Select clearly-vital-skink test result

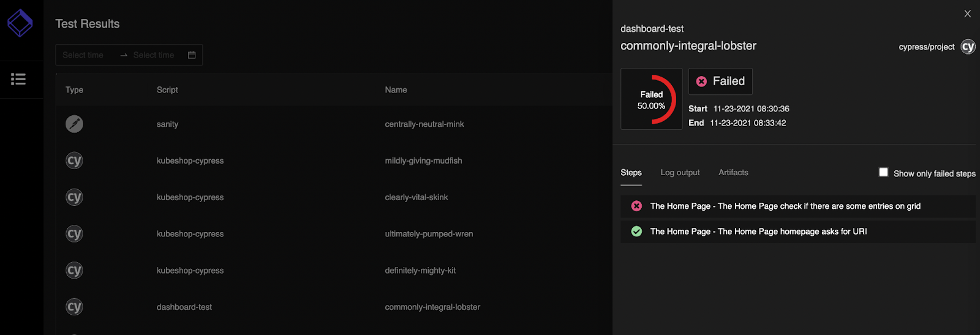(417, 197)
